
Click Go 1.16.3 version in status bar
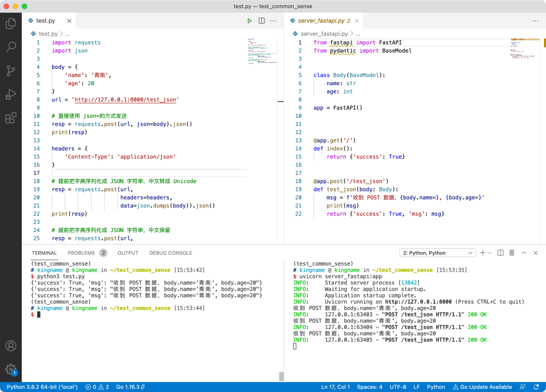130,387
